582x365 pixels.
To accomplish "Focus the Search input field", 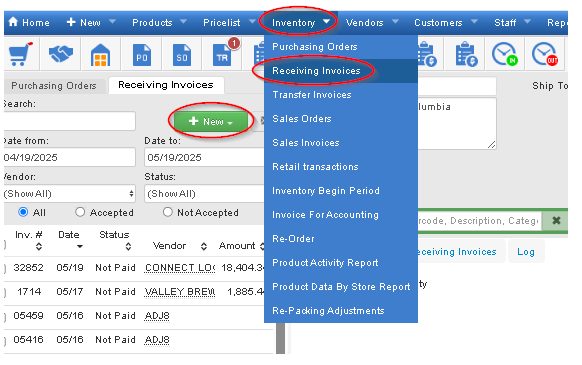I will (x=69, y=121).
